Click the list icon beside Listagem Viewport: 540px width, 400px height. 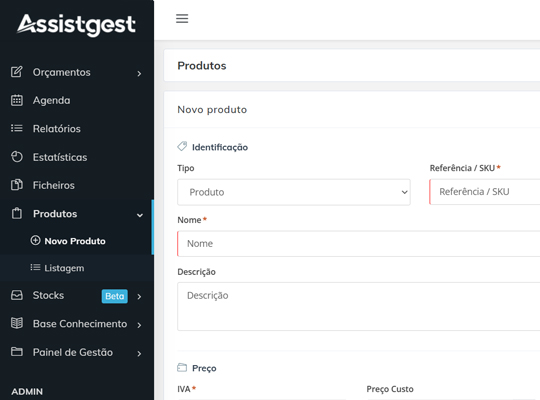[35, 267]
